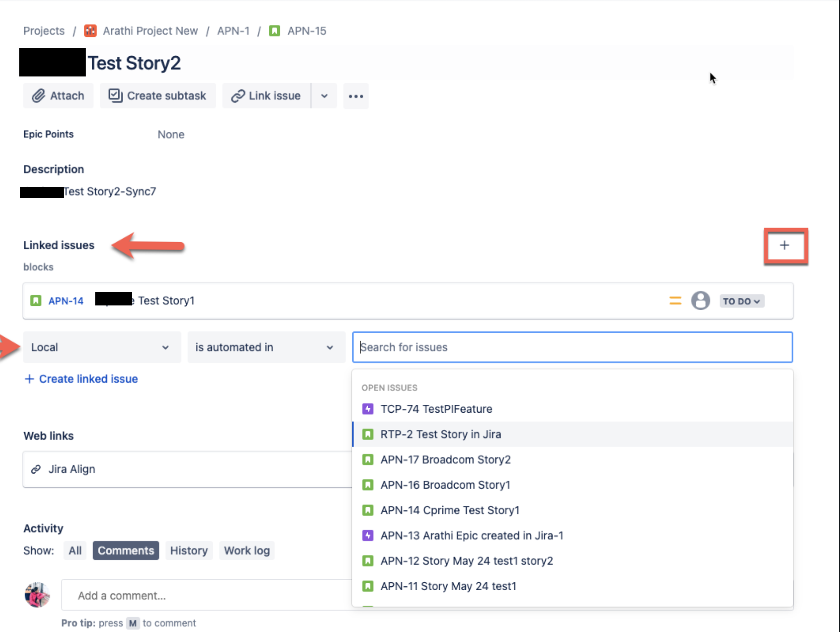The width and height of the screenshot is (840, 632).
Task: Switch to the History activity tab
Action: coord(189,551)
